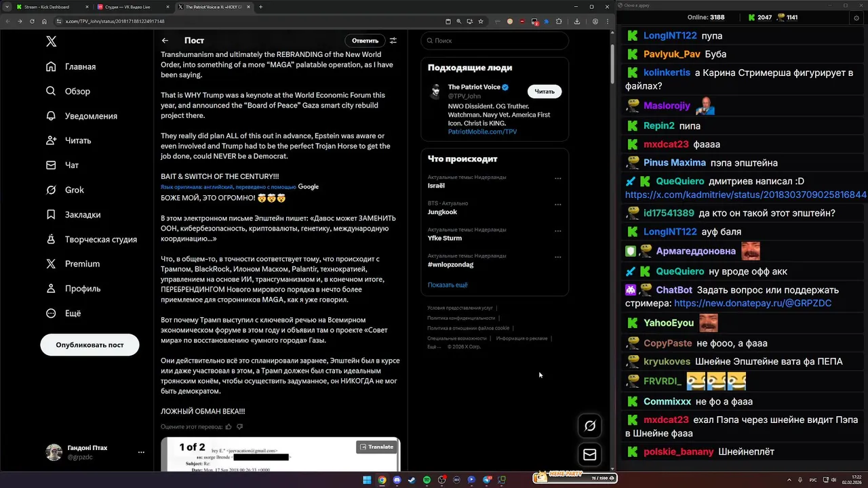Viewport: 868px width, 488px height.
Task: Reload the browser page
Action: (32, 21)
